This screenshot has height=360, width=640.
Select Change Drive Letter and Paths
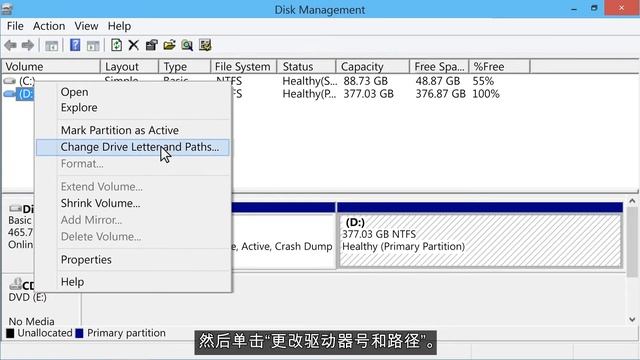[133, 147]
